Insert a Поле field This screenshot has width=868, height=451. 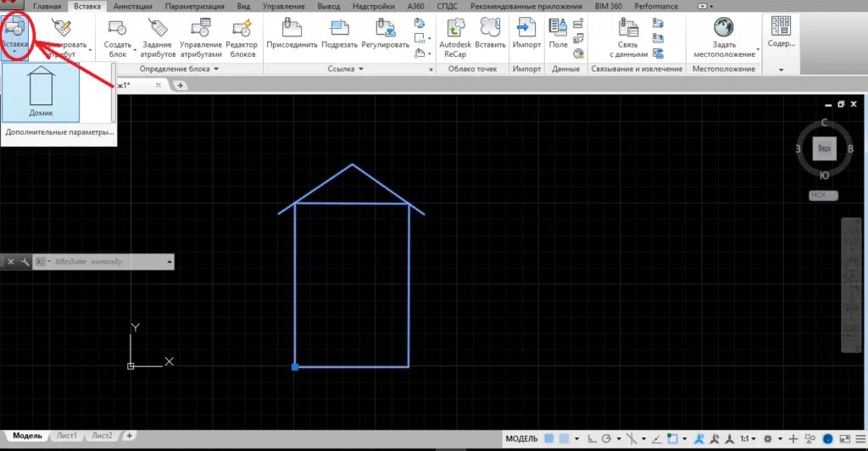[x=558, y=33]
